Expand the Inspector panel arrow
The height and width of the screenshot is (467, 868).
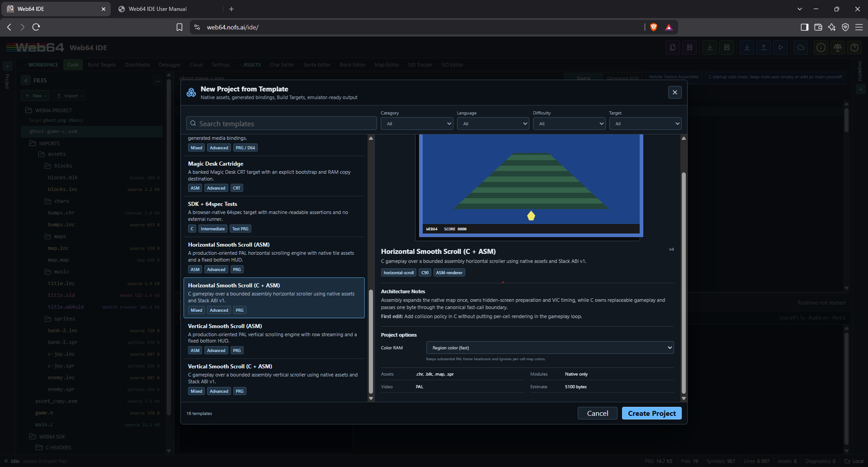(860, 90)
